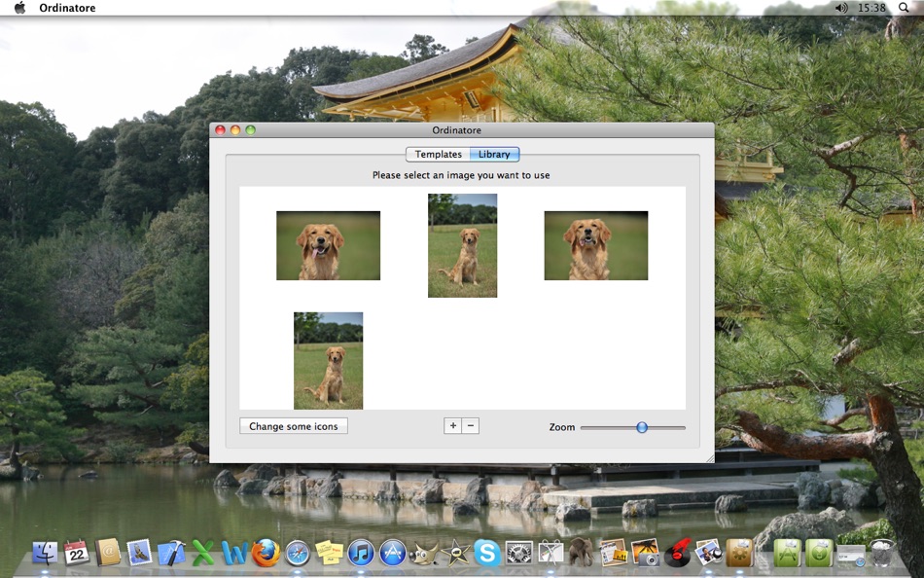Open System Preferences gear in Dock
Image resolution: width=924 pixels, height=578 pixels.
[519, 554]
